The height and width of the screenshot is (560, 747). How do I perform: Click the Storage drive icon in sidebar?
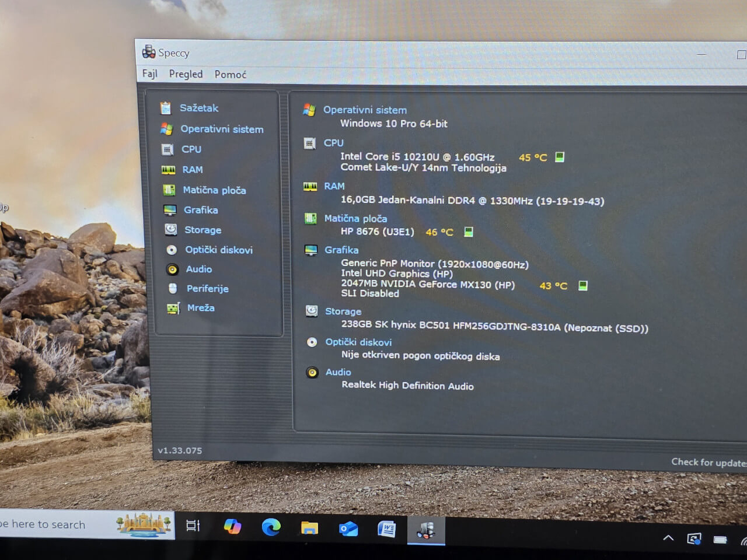click(170, 230)
